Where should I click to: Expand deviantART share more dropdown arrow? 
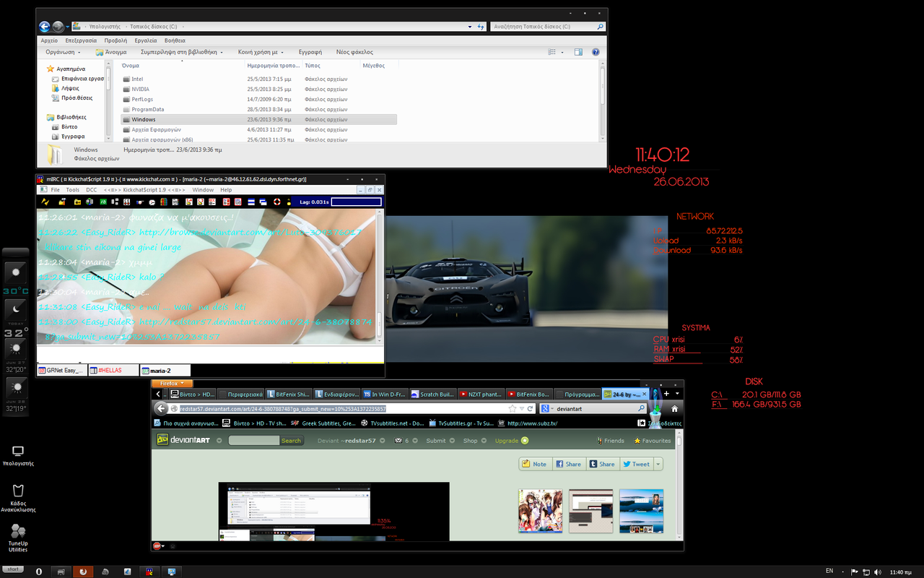point(658,464)
